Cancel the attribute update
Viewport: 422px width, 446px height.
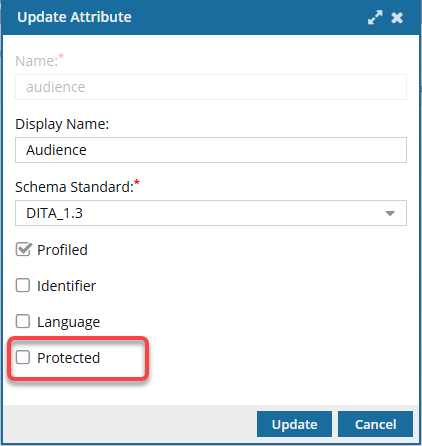[375, 424]
